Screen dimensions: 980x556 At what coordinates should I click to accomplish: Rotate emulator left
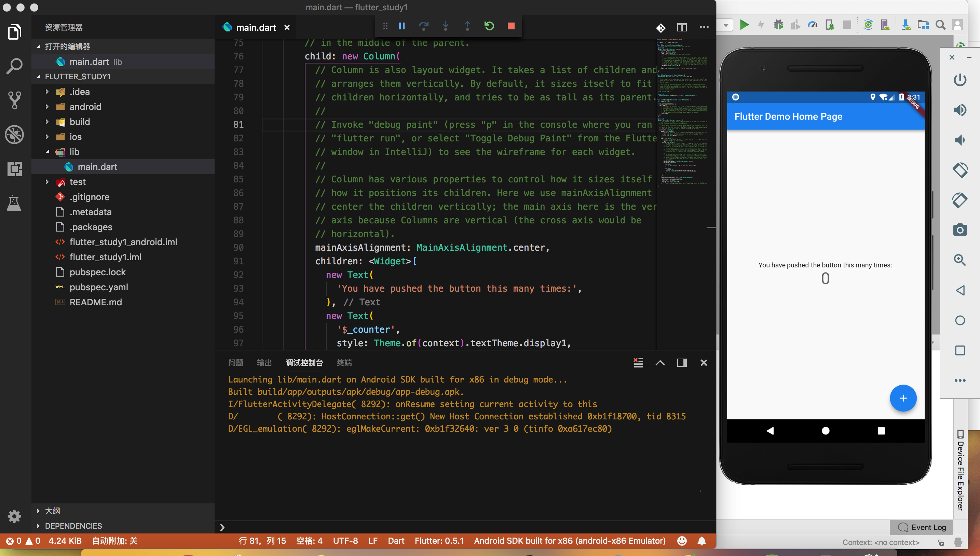tap(960, 170)
